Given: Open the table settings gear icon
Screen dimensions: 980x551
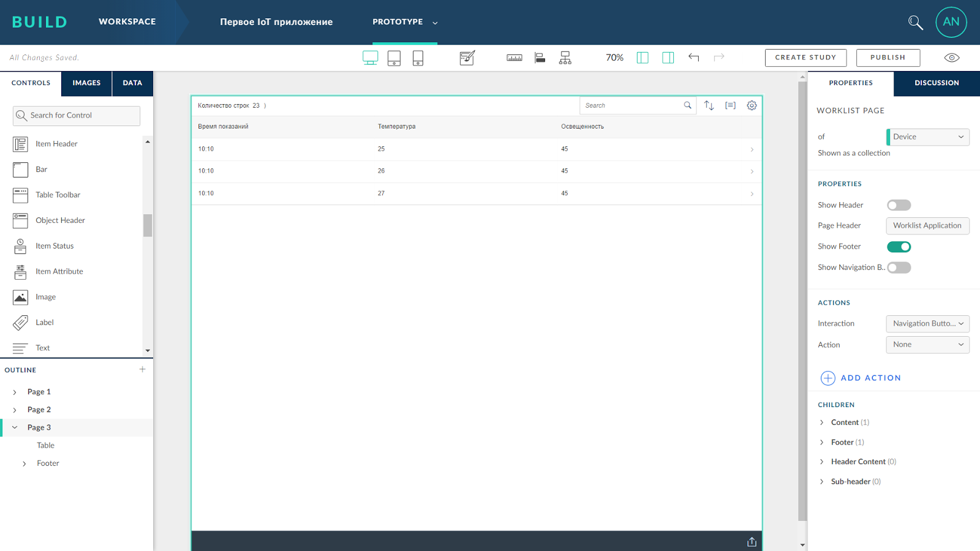Looking at the screenshot, I should coord(752,105).
